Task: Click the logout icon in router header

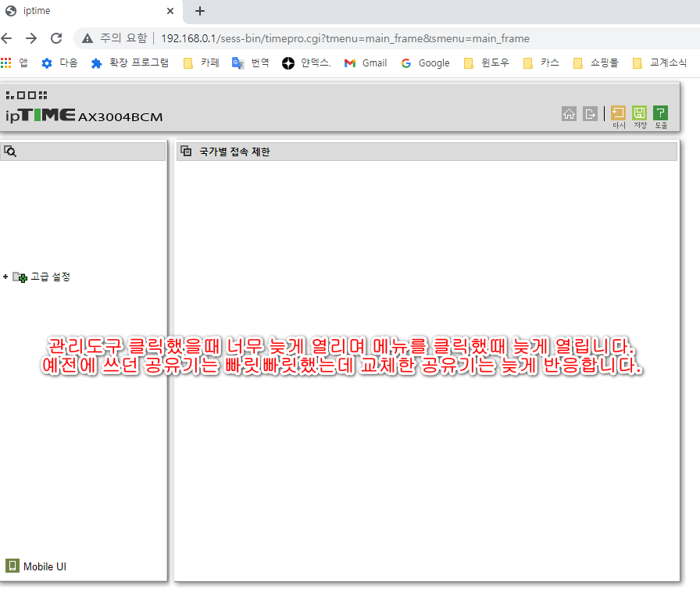Action: pyautogui.click(x=590, y=114)
